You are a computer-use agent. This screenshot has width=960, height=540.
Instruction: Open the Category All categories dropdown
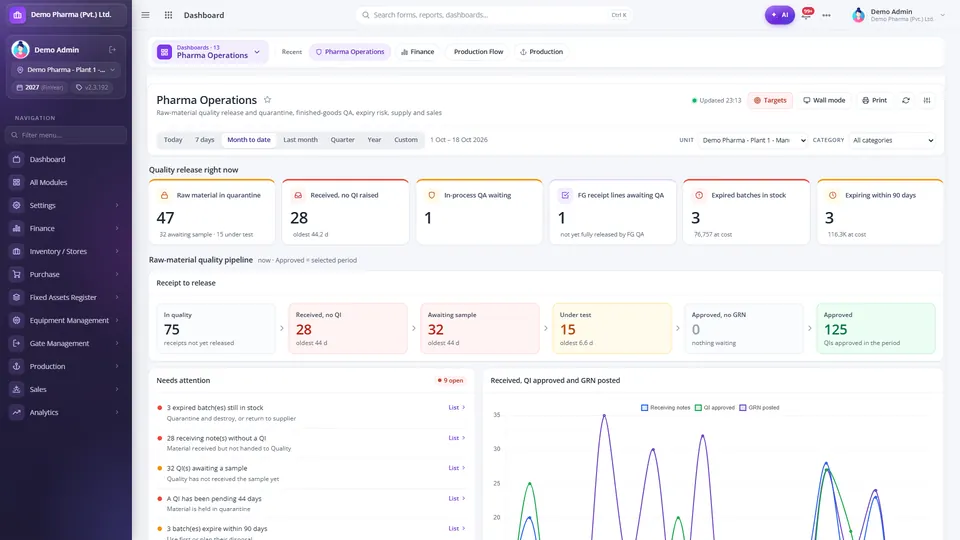[x=893, y=140]
